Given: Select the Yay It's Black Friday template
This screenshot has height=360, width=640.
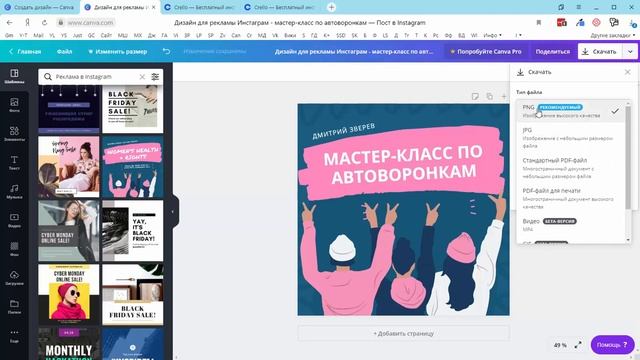Looking at the screenshot, I should tap(133, 231).
